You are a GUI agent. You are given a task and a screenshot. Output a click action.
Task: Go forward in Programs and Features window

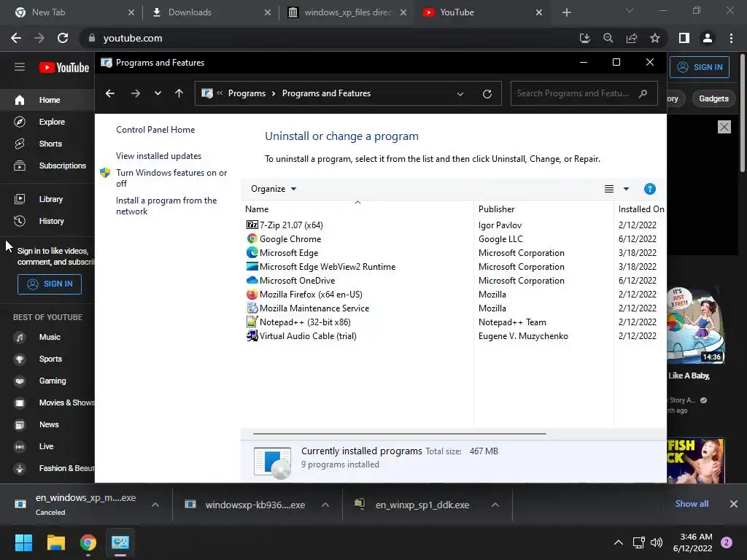135,93
